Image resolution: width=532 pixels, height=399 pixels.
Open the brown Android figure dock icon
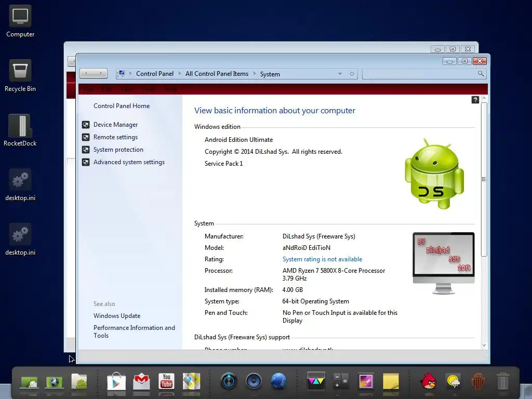478,381
